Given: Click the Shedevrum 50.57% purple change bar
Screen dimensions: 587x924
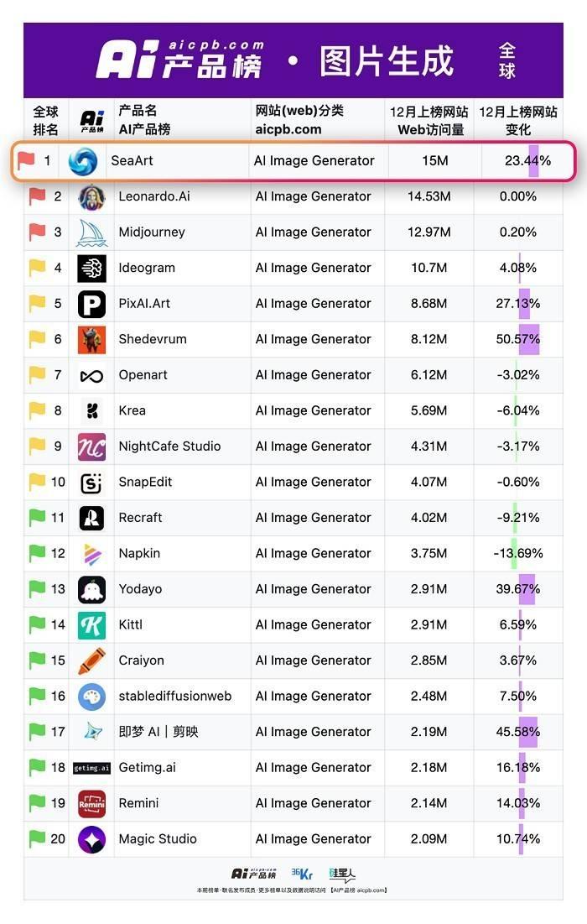Looking at the screenshot, I should (x=528, y=339).
